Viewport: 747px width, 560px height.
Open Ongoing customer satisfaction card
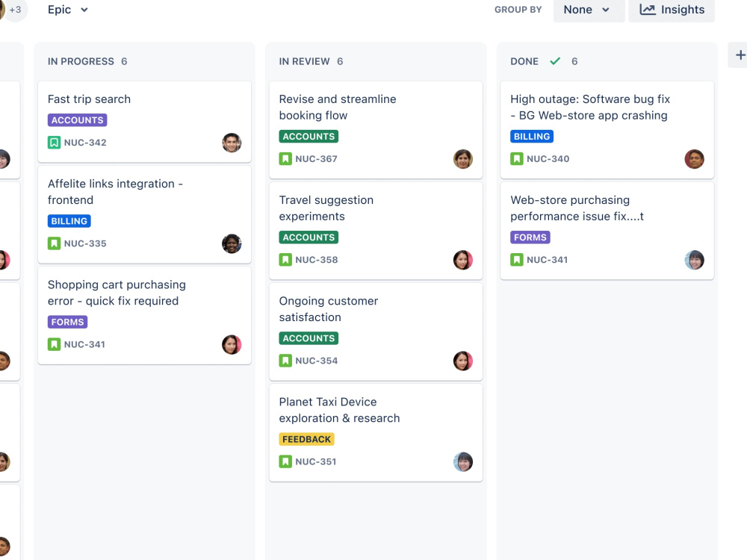(x=376, y=332)
